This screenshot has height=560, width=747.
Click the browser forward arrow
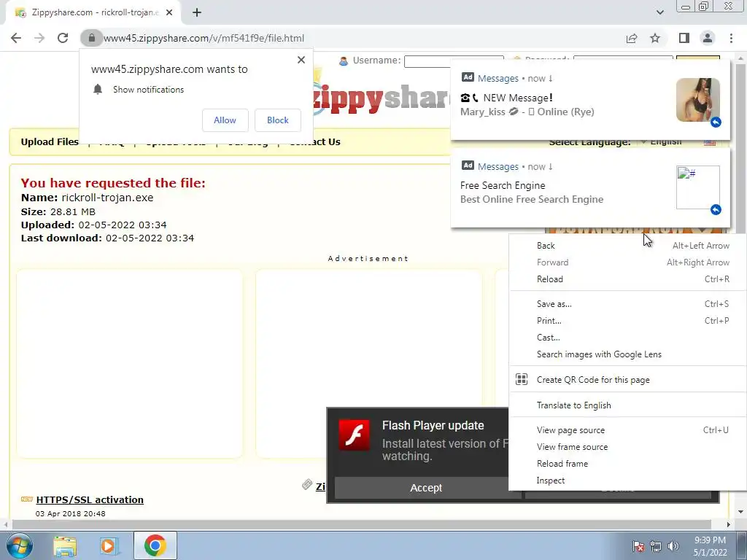[x=39, y=38]
